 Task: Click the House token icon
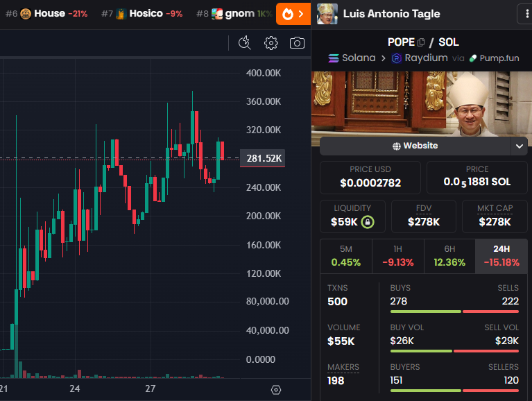click(26, 14)
